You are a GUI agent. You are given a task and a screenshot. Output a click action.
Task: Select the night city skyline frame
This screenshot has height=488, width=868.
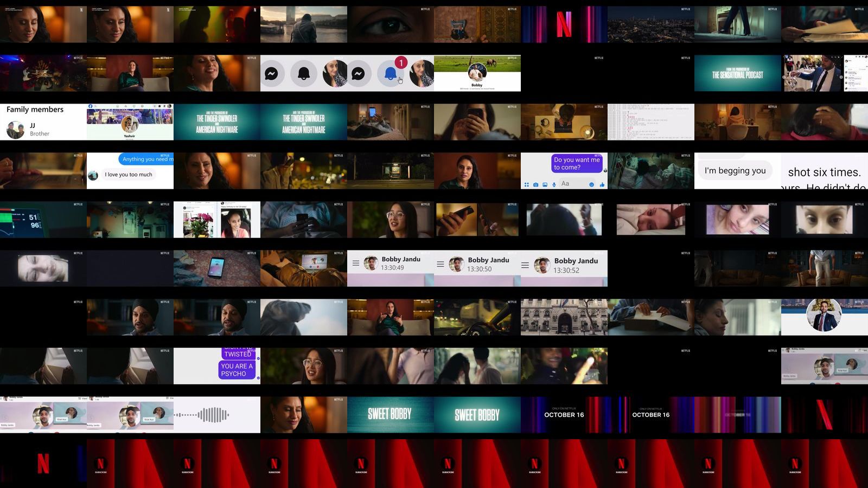click(x=651, y=24)
